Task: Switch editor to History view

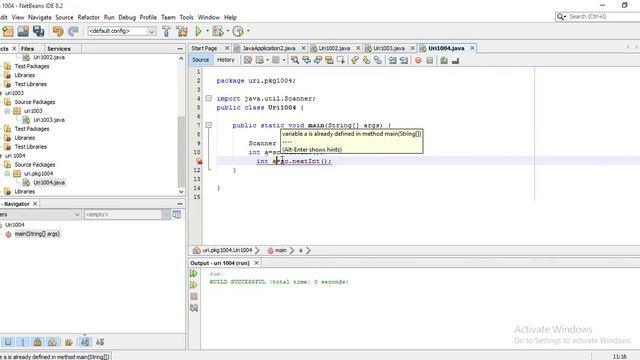Action: tap(226, 60)
